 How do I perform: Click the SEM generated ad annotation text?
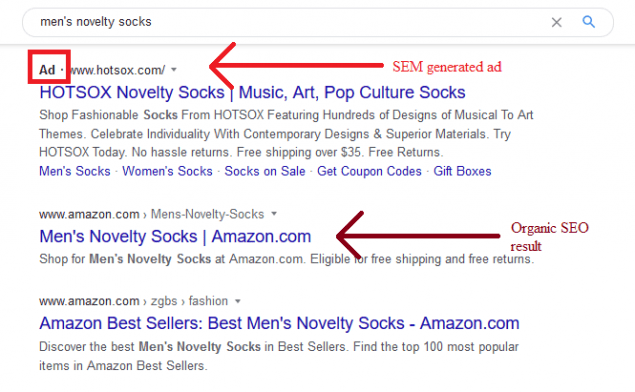(447, 67)
